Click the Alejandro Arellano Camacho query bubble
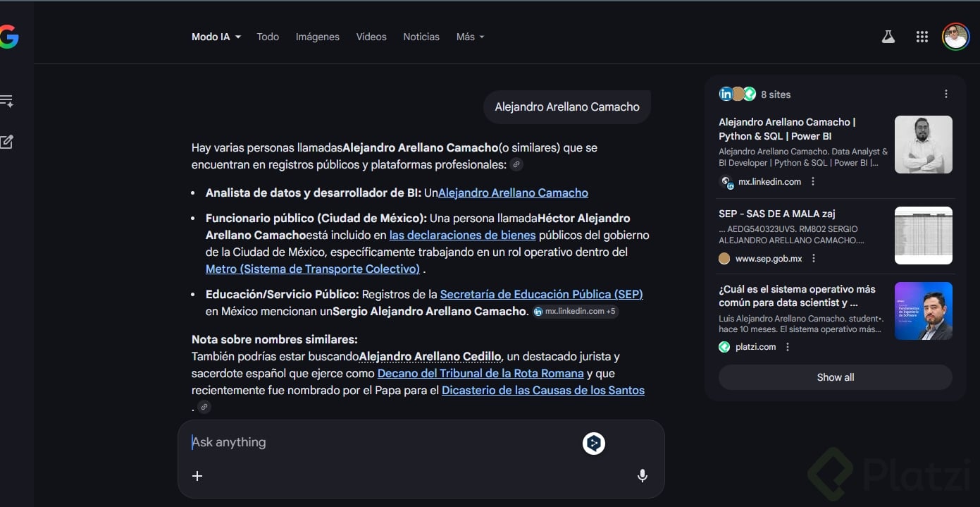The height and width of the screenshot is (507, 980). (566, 107)
